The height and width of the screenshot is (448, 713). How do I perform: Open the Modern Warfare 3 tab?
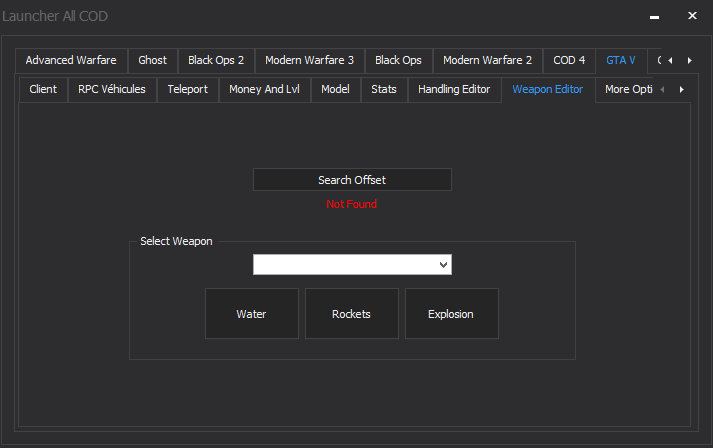pos(309,60)
